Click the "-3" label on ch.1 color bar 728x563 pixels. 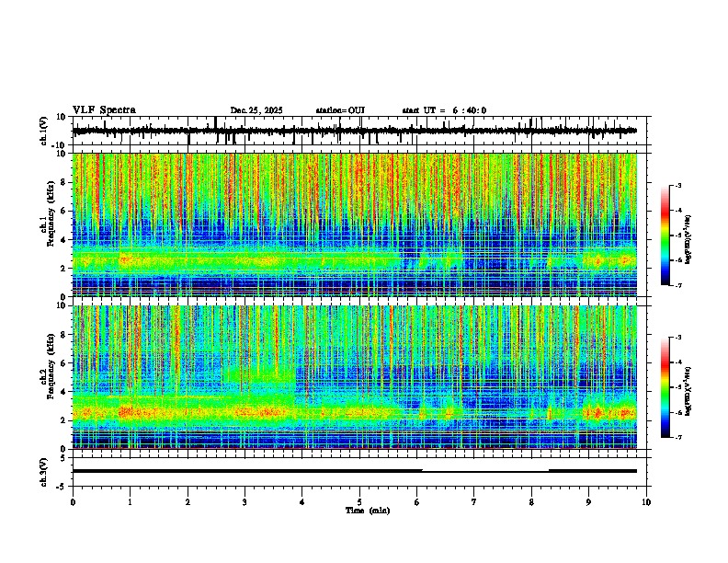(x=678, y=186)
